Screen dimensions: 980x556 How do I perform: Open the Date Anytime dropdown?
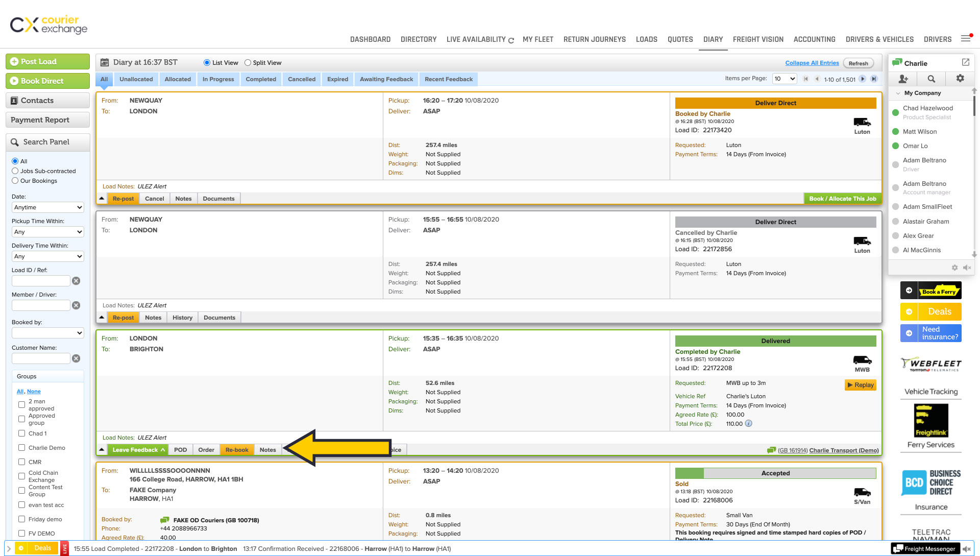(47, 207)
